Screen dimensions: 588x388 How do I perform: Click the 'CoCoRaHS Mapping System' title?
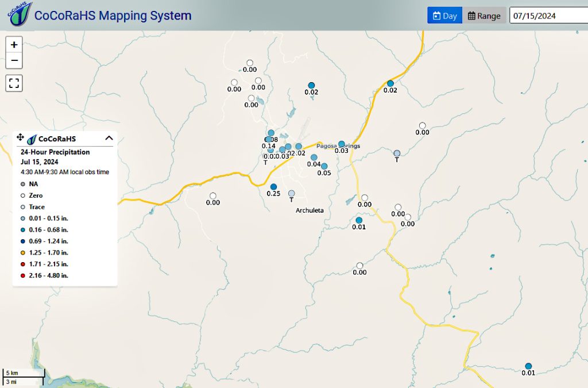(x=113, y=16)
